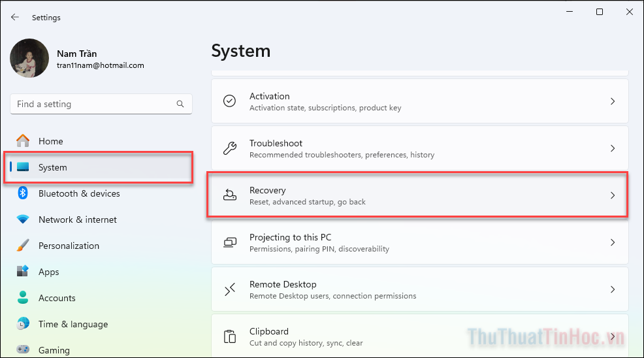The image size is (644, 358).
Task: Click 'Recommended troubleshooters, preferences, history' text
Action: 342,155
